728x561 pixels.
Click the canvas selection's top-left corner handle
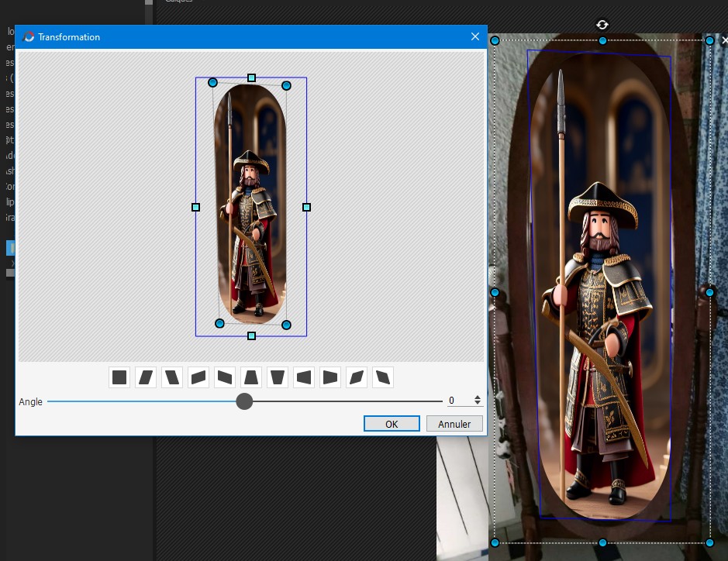(x=495, y=41)
